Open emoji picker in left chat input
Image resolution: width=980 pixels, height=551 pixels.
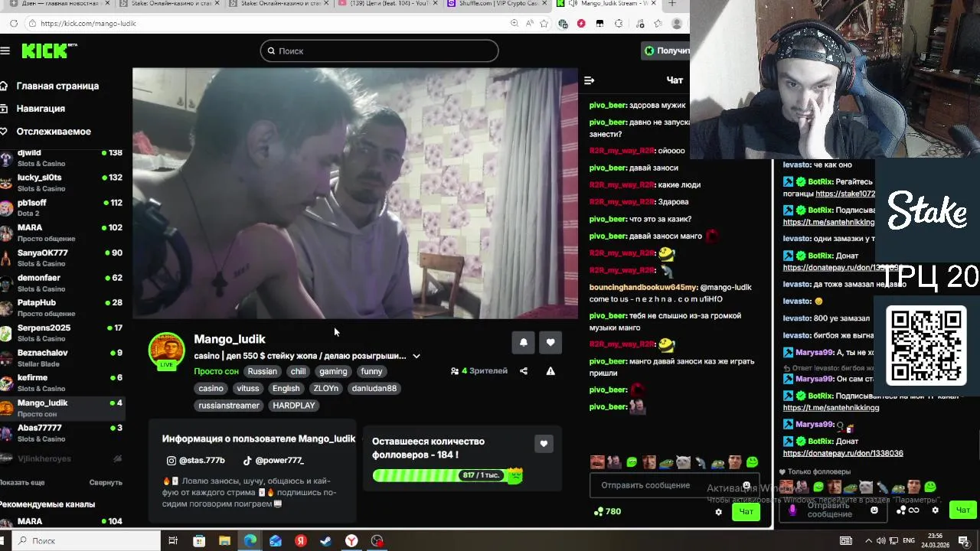point(746,485)
